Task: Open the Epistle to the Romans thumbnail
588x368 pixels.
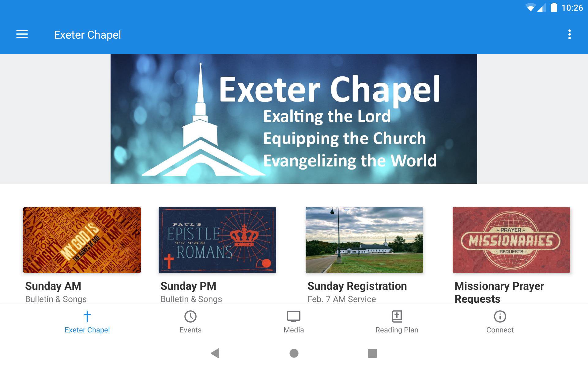Action: 217,240
